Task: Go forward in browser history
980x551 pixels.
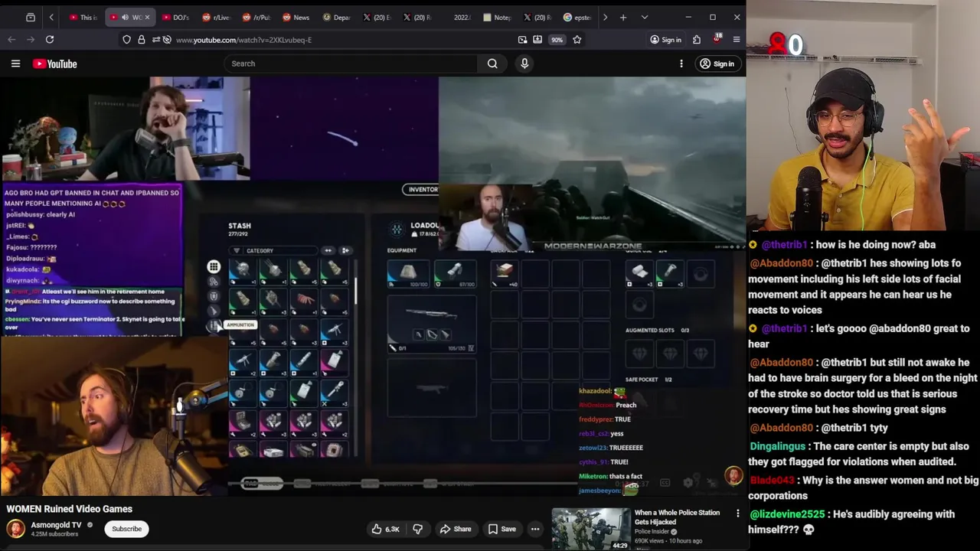Action: click(31, 40)
